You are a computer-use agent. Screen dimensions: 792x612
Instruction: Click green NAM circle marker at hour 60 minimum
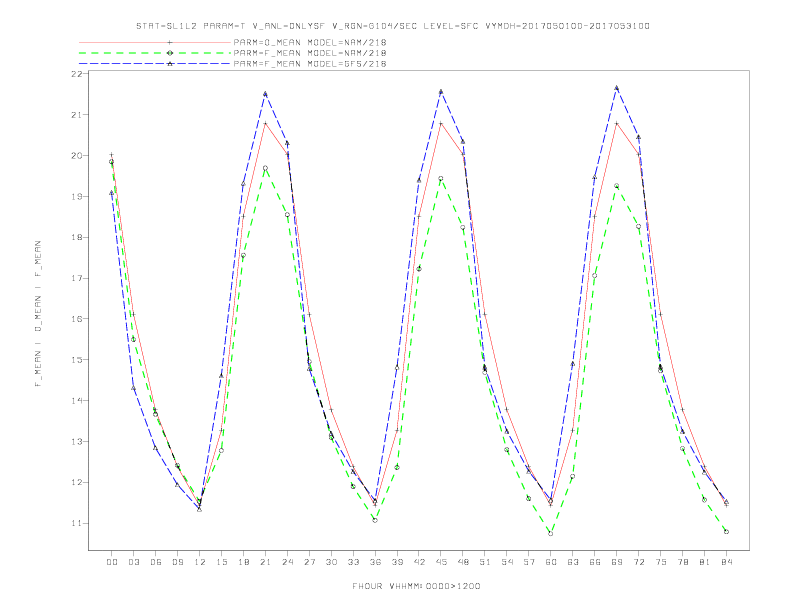pos(551,533)
